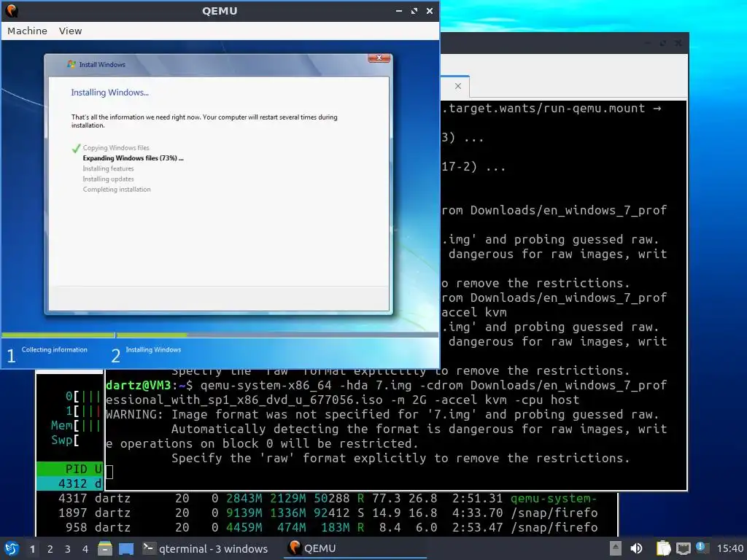This screenshot has height=560, width=747.
Task: Click the 'Installing features' step
Action: click(x=108, y=168)
